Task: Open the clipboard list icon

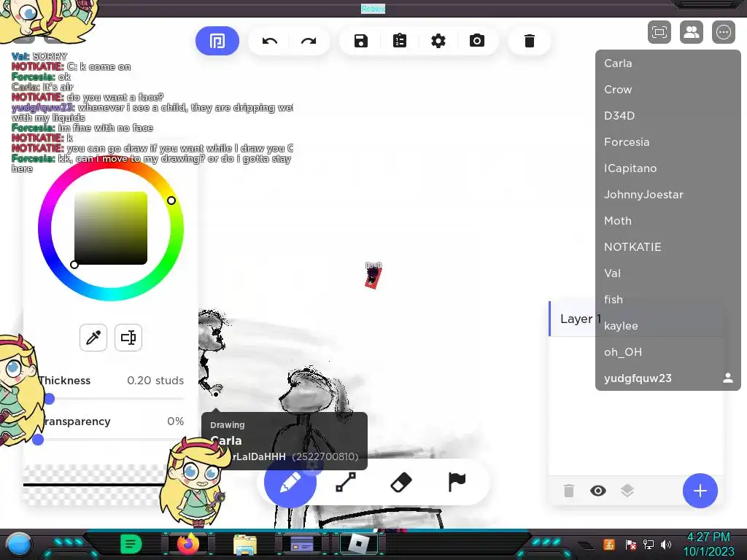Action: pos(399,41)
